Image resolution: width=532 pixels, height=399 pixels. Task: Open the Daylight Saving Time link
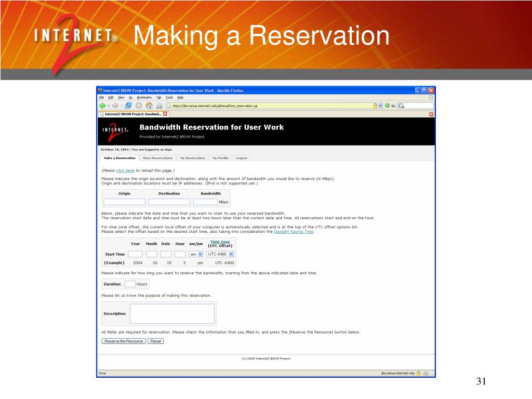294,232
